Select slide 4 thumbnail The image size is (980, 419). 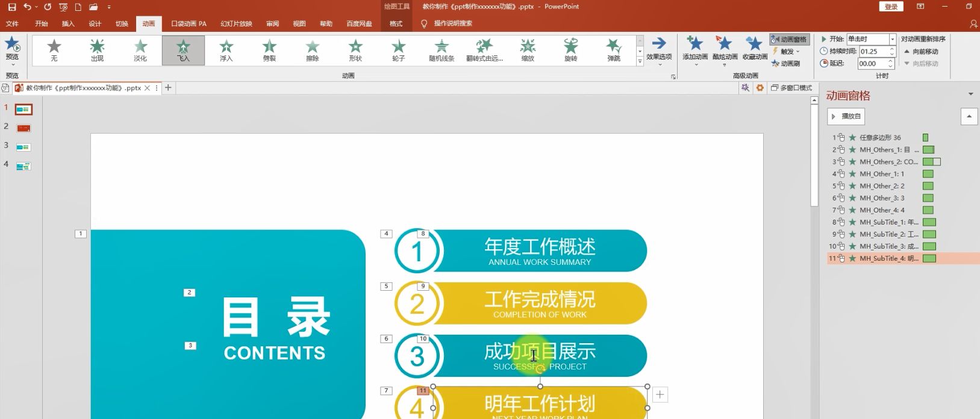coord(23,166)
